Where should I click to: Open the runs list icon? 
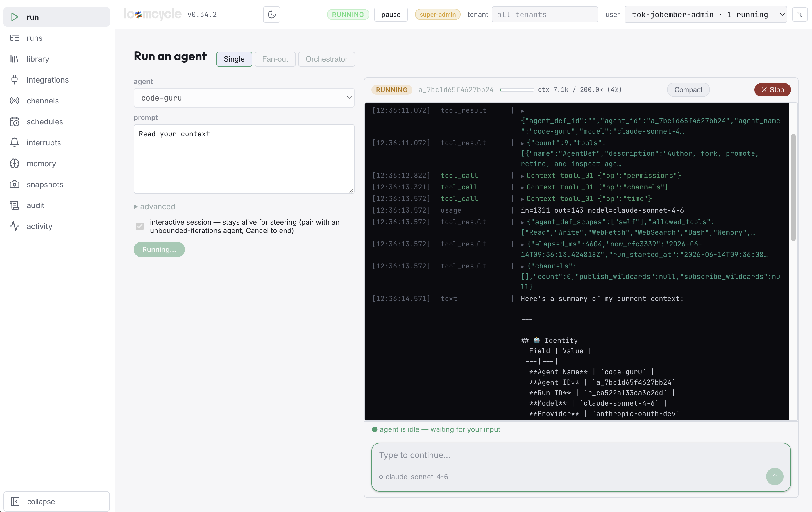tap(15, 38)
